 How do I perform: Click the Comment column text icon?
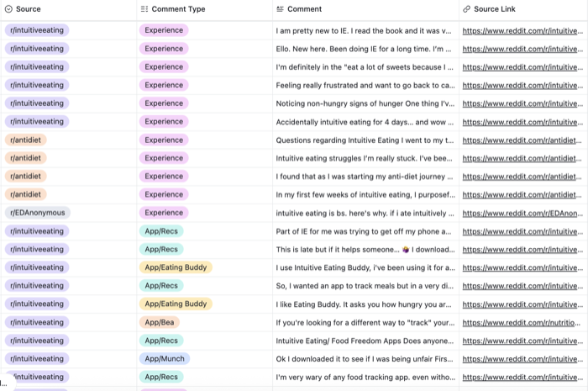click(x=280, y=9)
